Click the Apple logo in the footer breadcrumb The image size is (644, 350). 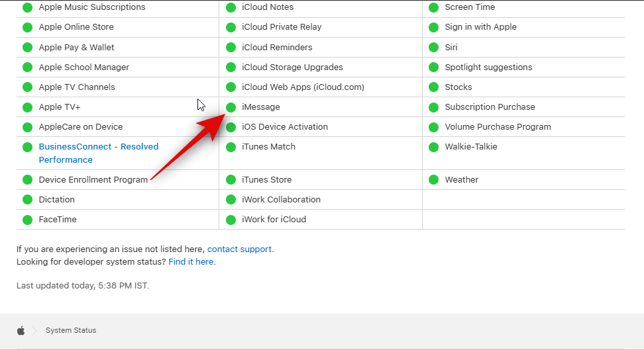click(21, 330)
